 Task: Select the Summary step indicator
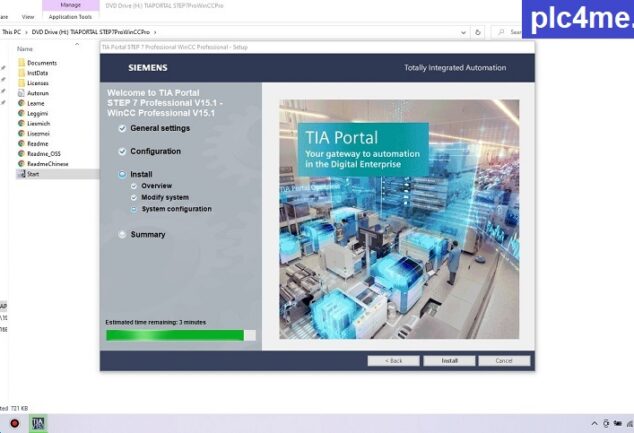coord(122,235)
